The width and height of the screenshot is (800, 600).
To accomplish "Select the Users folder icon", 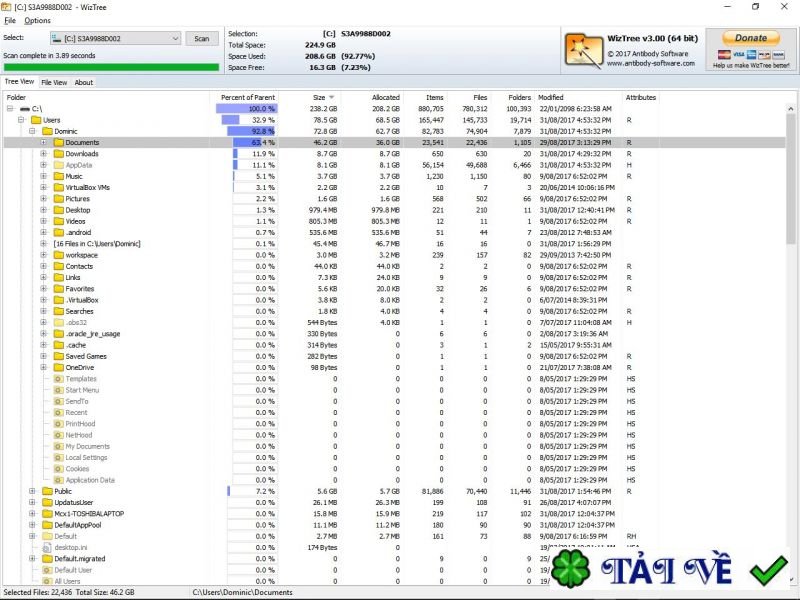I will (x=36, y=120).
